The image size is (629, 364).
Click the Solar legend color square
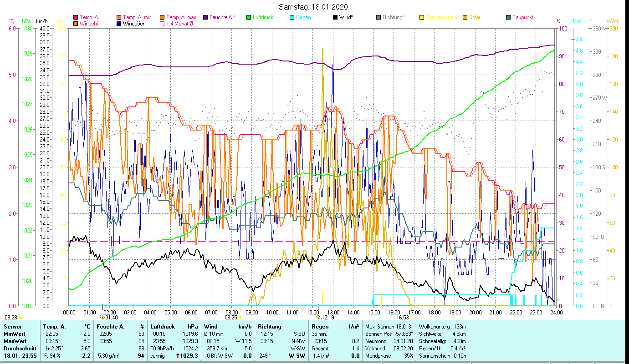465,17
